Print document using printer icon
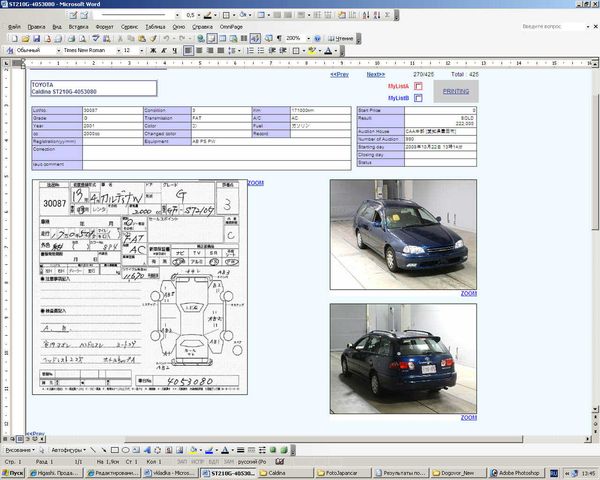 click(71, 39)
